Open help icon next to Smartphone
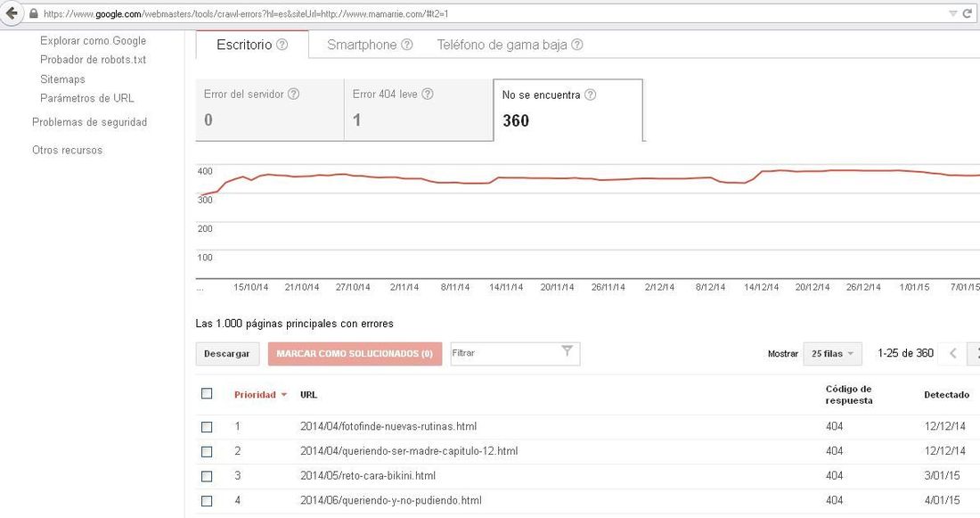The image size is (980, 518). (407, 45)
